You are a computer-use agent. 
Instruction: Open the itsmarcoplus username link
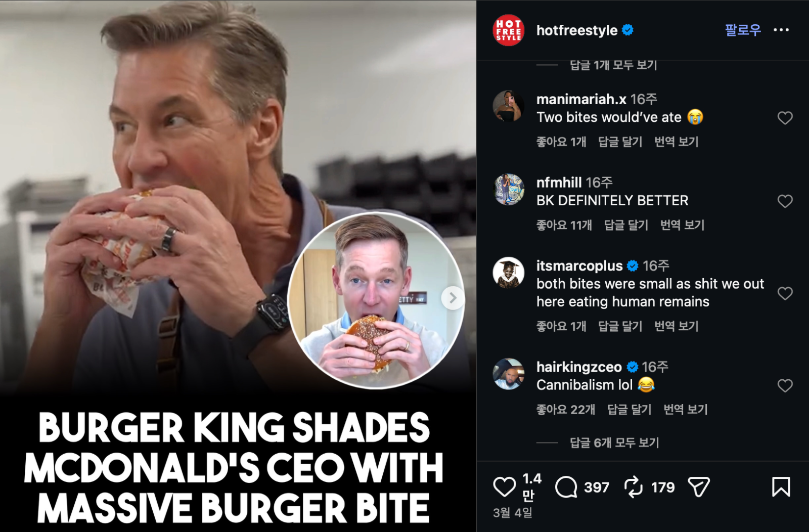(579, 265)
